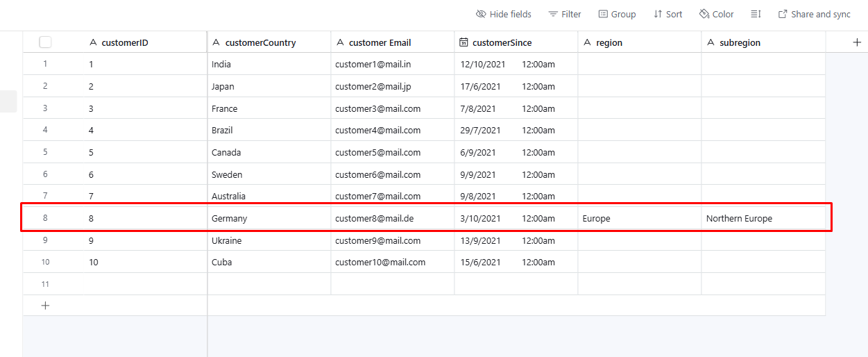The height and width of the screenshot is (357, 868).
Task: Change row height with the toolbar icon
Action: pyautogui.click(x=756, y=14)
